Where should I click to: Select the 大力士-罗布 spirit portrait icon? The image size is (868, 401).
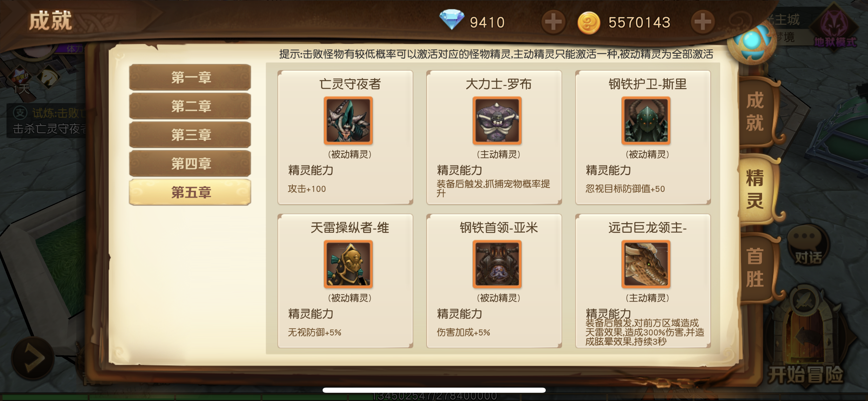point(497,120)
